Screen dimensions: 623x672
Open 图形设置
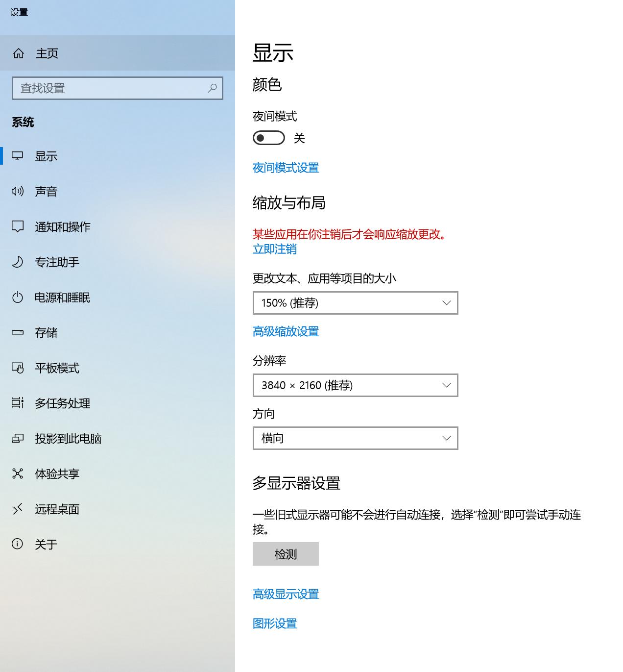click(275, 623)
